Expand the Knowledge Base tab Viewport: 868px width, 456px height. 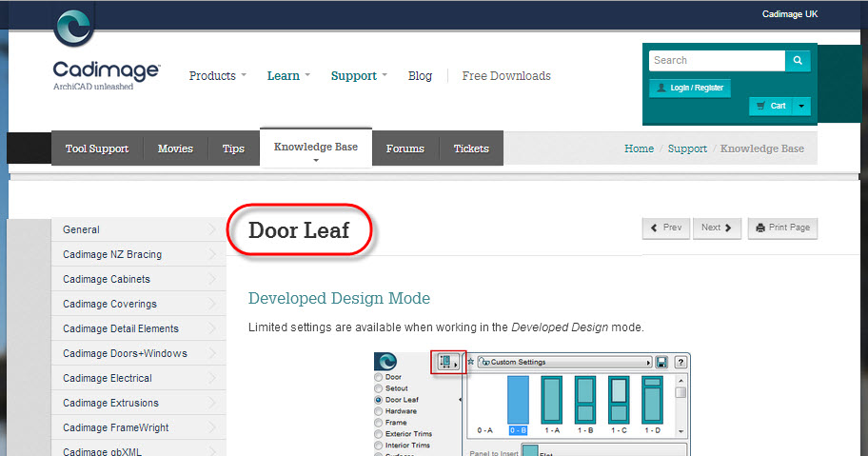click(x=316, y=149)
